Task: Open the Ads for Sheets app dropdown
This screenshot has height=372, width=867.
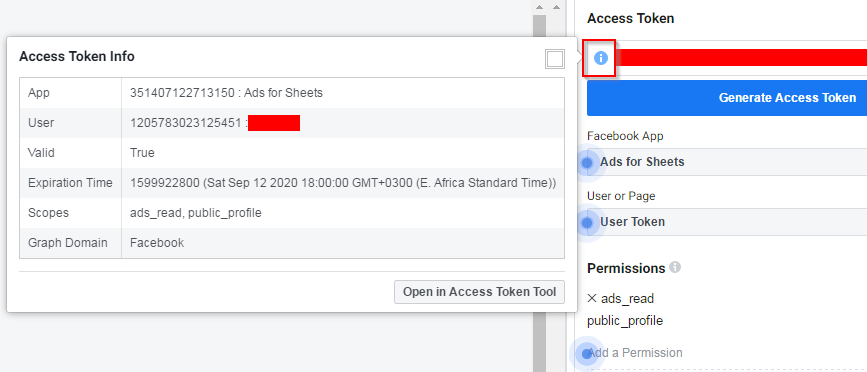Action: coord(727,162)
